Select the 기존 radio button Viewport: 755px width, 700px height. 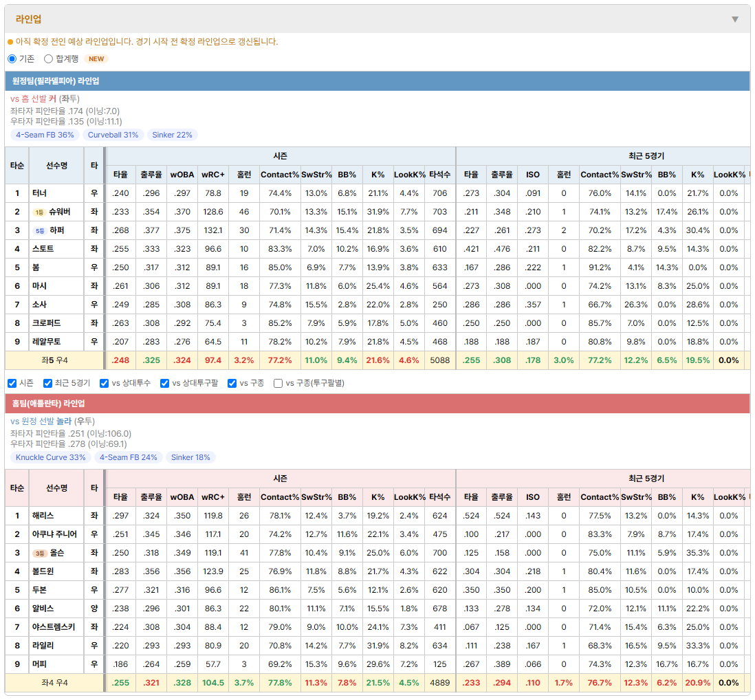[x=12, y=58]
